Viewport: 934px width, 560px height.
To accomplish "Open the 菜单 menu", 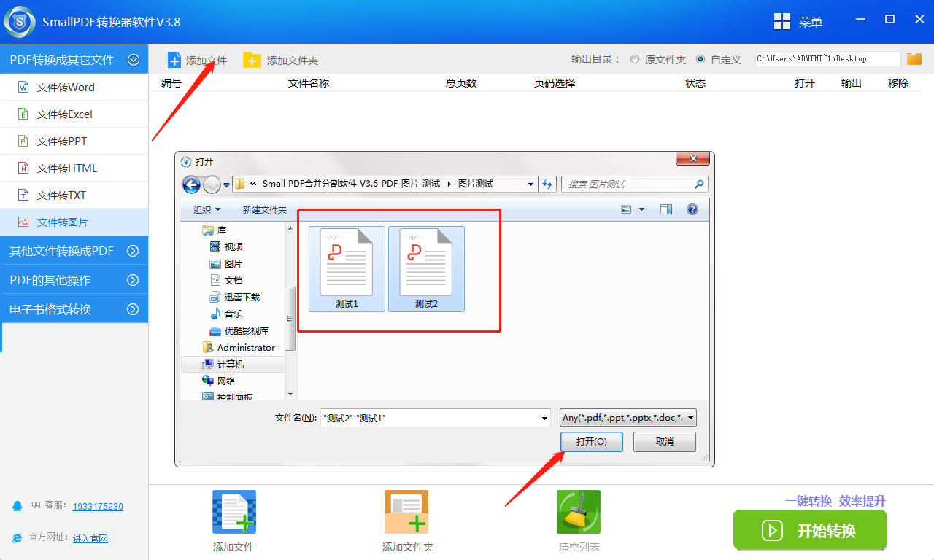I will tap(811, 22).
